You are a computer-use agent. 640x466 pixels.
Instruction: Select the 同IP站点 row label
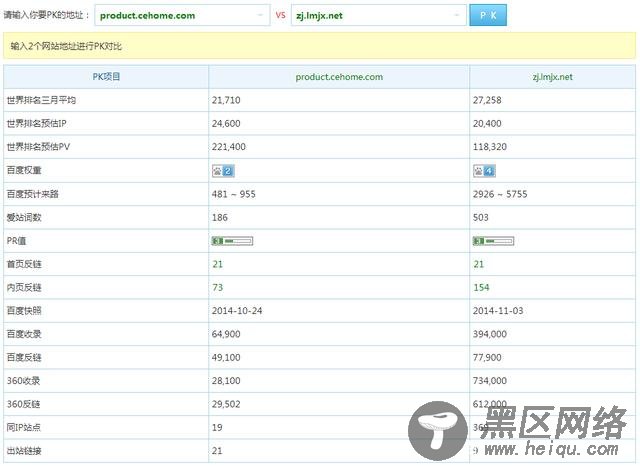tap(24, 427)
